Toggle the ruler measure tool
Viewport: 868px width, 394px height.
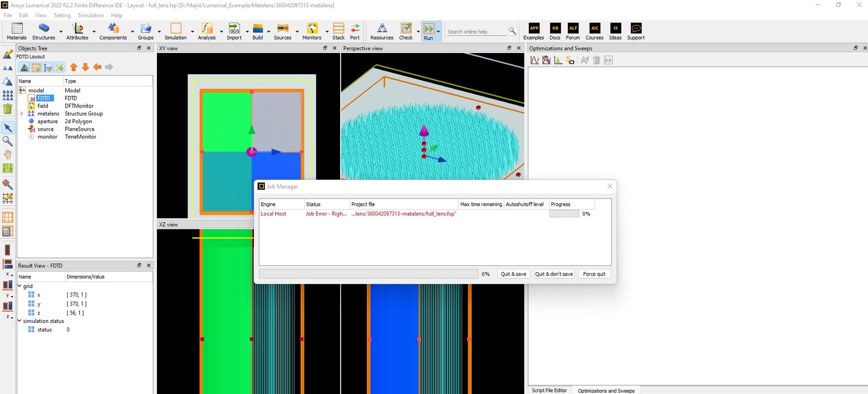8,168
